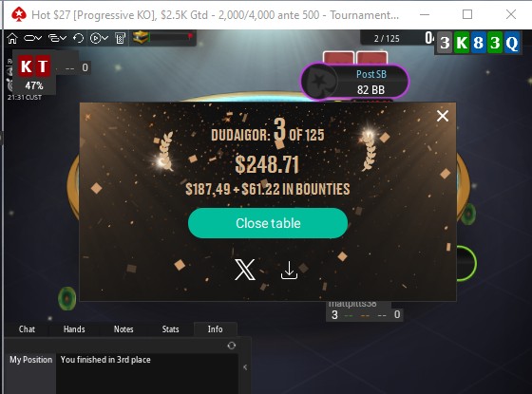Switch to the Hands tab
Image resolution: width=532 pixels, height=394 pixels.
click(74, 329)
